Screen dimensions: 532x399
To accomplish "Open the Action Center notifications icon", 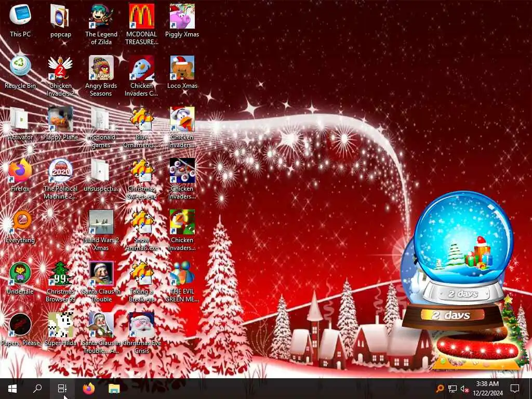I will click(515, 389).
